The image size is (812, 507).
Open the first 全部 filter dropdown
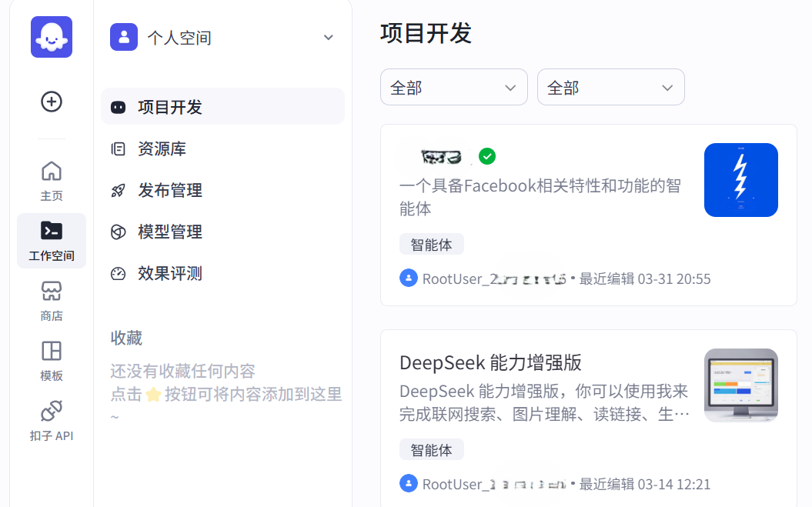pyautogui.click(x=453, y=87)
